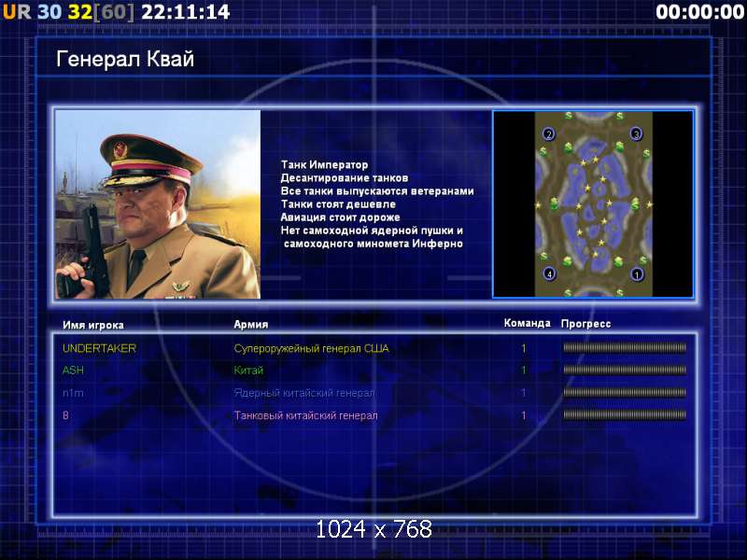747x560 pixels.
Task: Click the 00:00:00 timer readout
Action: [x=699, y=12]
